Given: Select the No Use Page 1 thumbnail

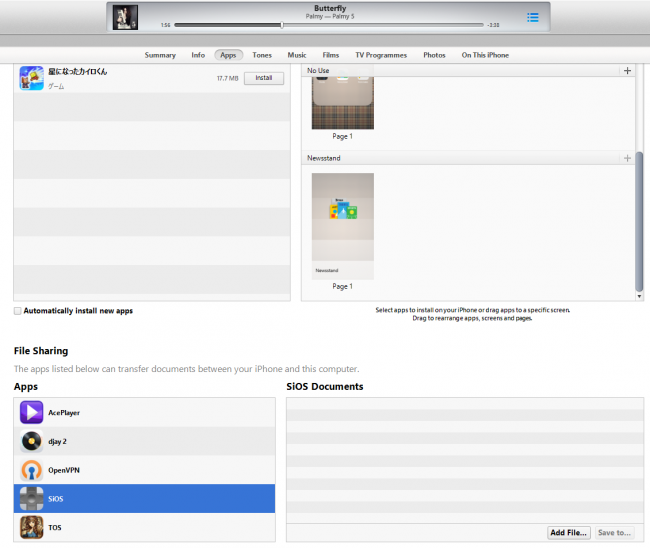Looking at the screenshot, I should click(343, 103).
